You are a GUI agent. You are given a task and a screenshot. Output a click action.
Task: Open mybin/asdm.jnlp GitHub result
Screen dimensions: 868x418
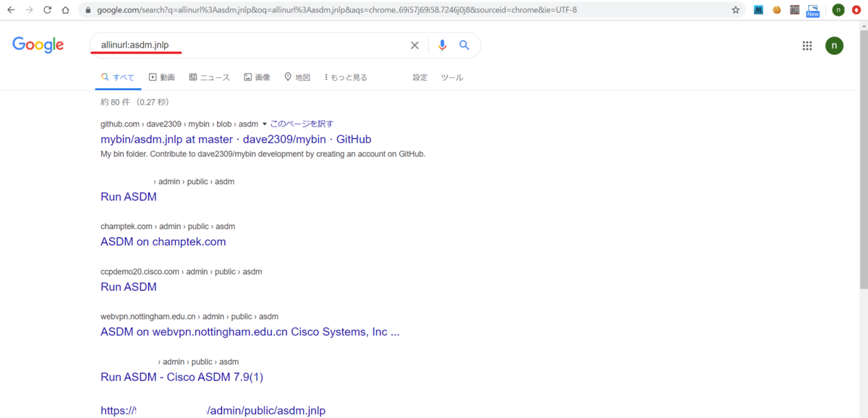tap(236, 139)
